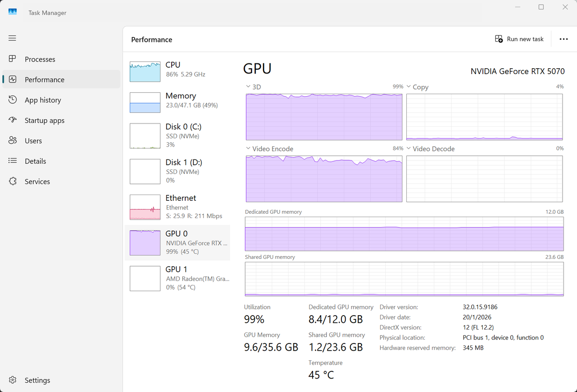Click the Run new task icon
The image size is (577, 392).
click(x=499, y=39)
